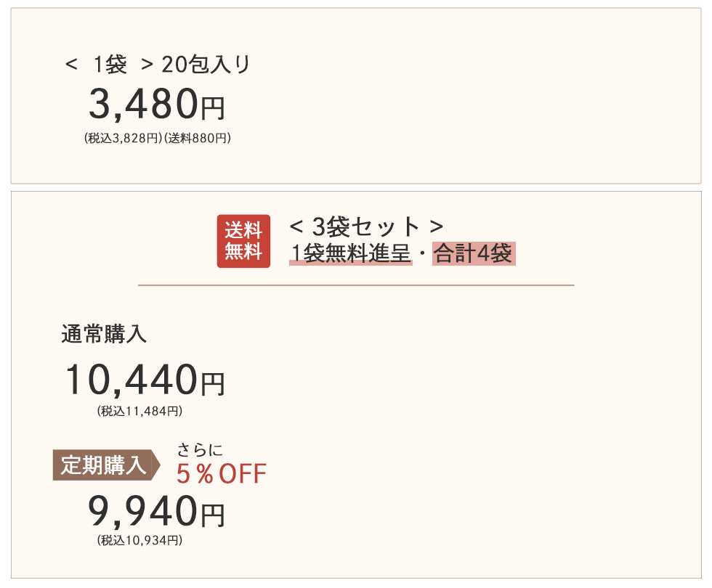Select the brown 定期購入 tag
Screen dimensions: 712x588
[x=104, y=465]
